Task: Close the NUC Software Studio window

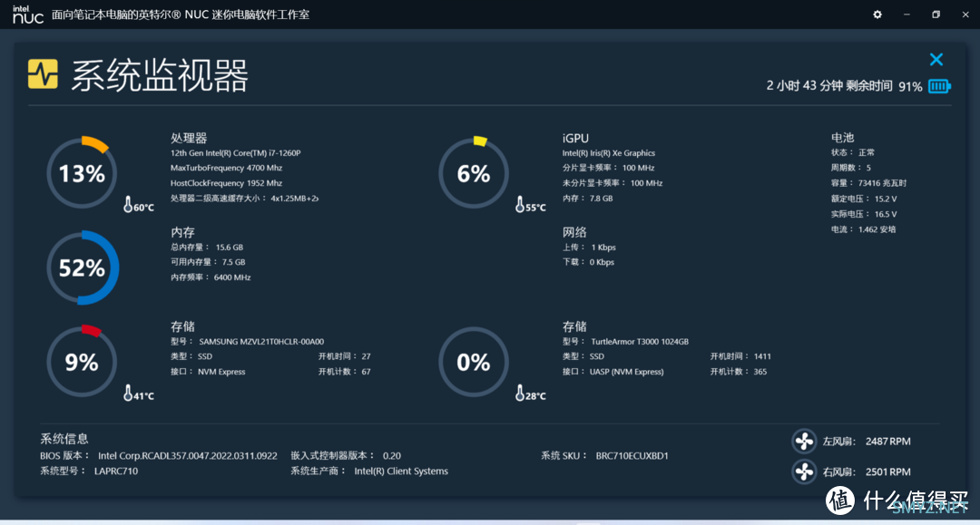Action: (x=965, y=15)
